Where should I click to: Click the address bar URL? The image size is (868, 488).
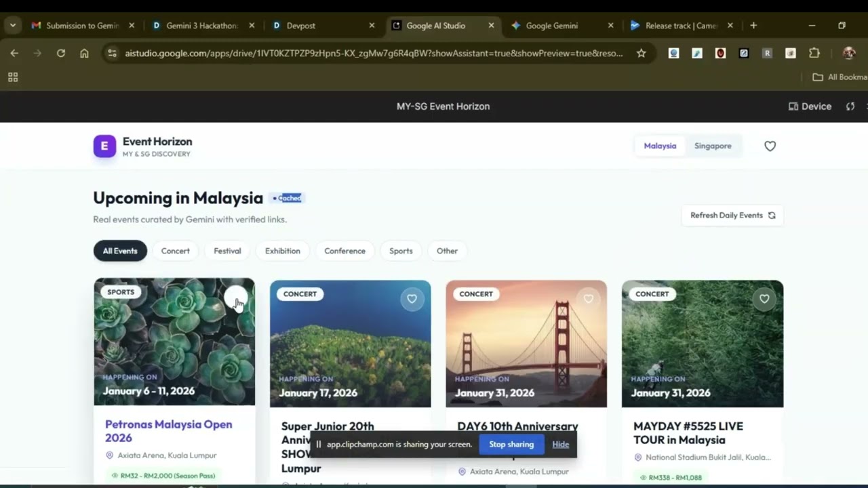374,53
